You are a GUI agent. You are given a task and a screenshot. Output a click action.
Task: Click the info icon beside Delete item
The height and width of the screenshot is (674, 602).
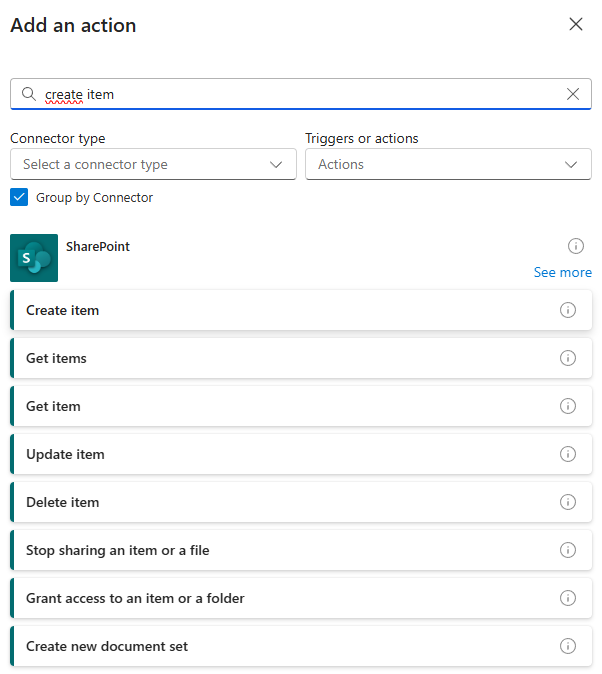pyautogui.click(x=568, y=502)
